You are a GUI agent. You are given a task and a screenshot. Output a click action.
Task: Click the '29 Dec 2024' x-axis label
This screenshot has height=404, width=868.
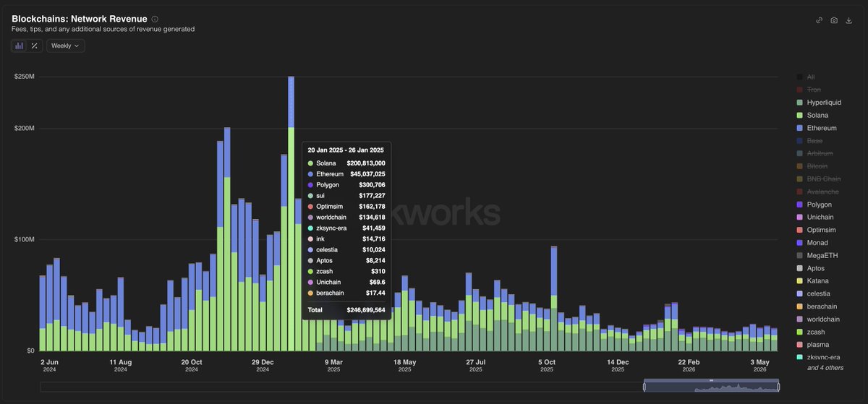263,365
